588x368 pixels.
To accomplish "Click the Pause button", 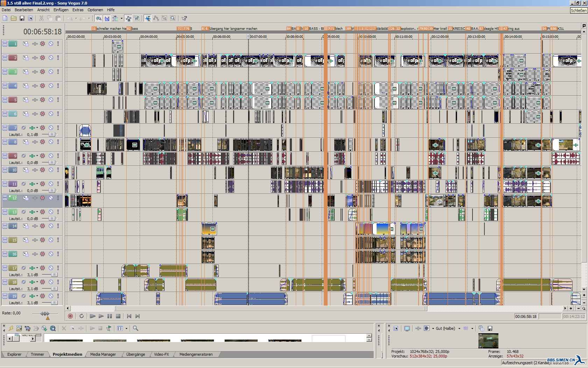I will tap(110, 316).
